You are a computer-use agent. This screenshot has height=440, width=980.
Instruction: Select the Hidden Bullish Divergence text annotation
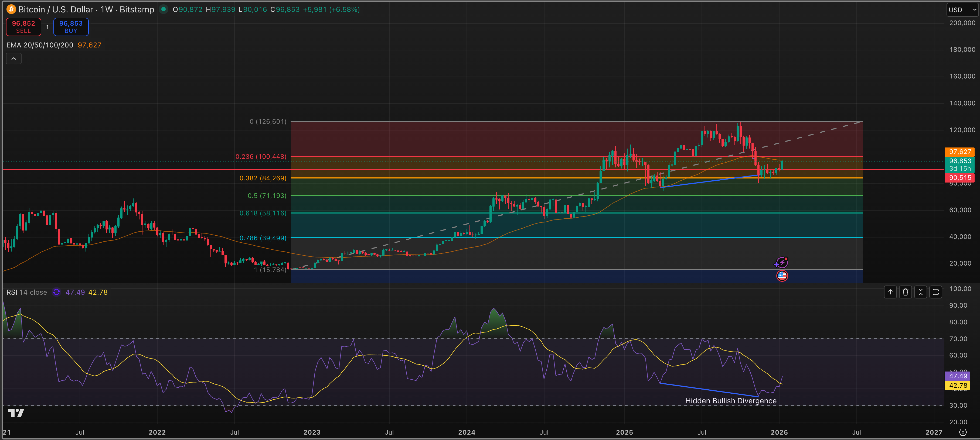coord(730,400)
